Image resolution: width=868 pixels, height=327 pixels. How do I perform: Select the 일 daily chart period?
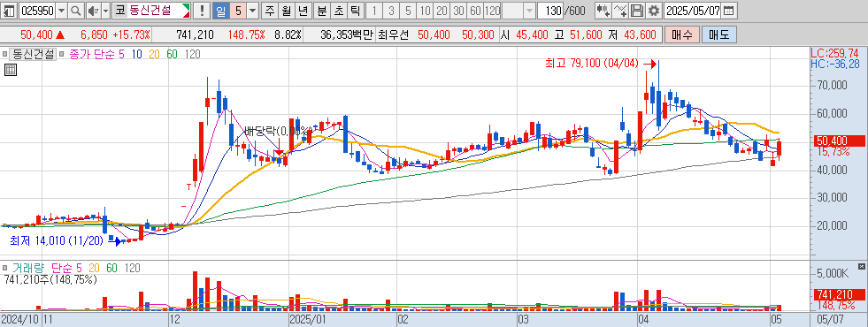(x=220, y=10)
